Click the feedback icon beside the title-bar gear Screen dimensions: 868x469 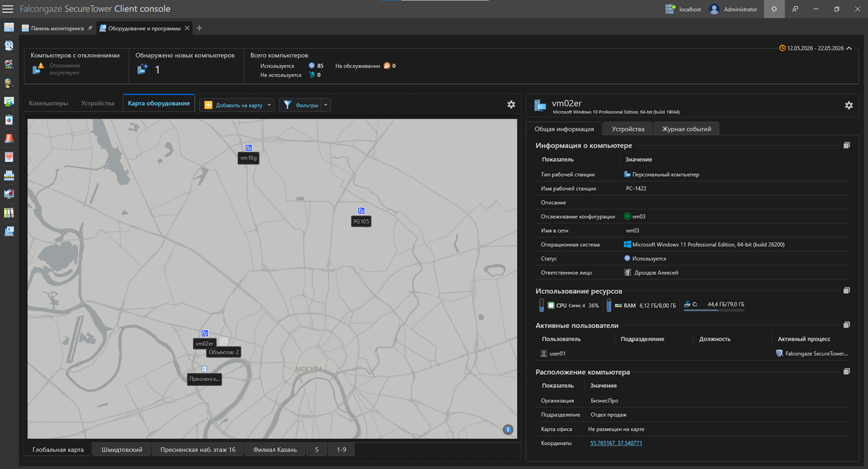coord(795,9)
